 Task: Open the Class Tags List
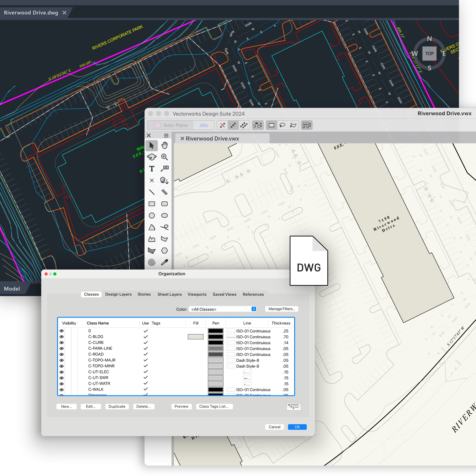pyautogui.click(x=214, y=406)
